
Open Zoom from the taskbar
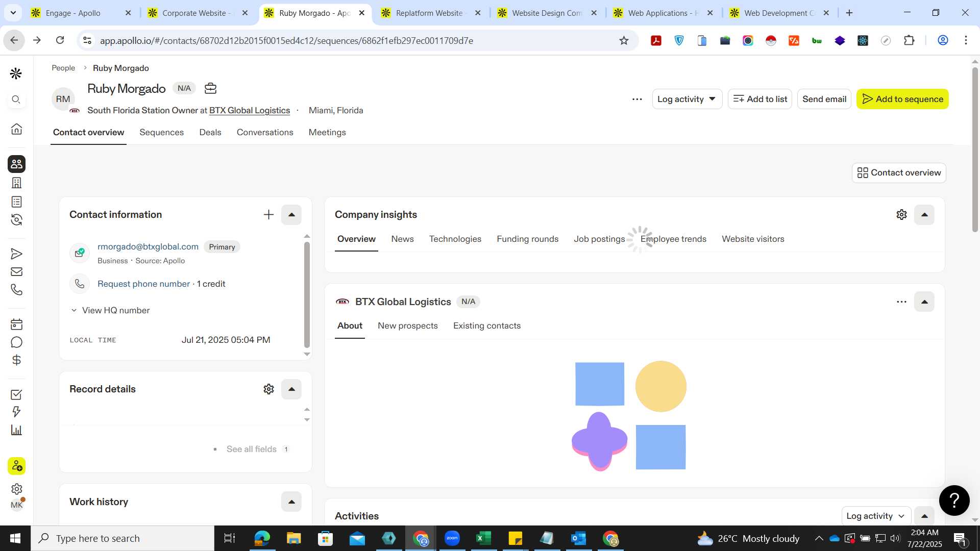click(452, 538)
